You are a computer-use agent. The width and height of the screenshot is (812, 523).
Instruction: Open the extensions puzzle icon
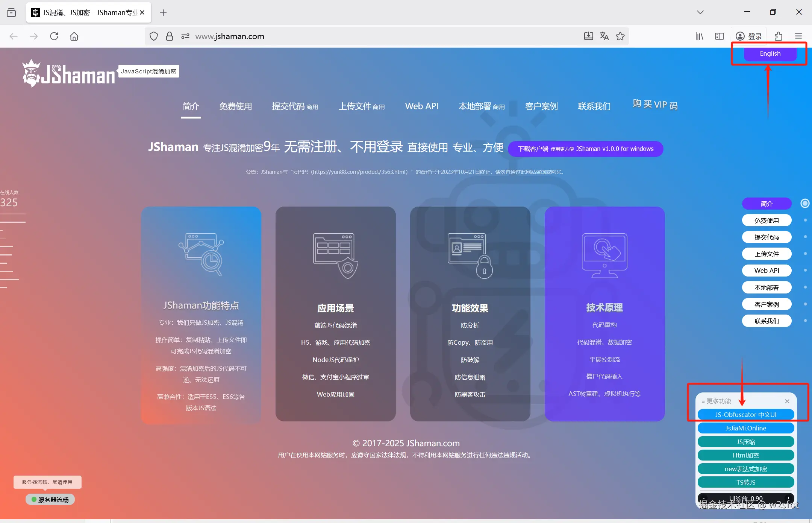[x=779, y=36]
